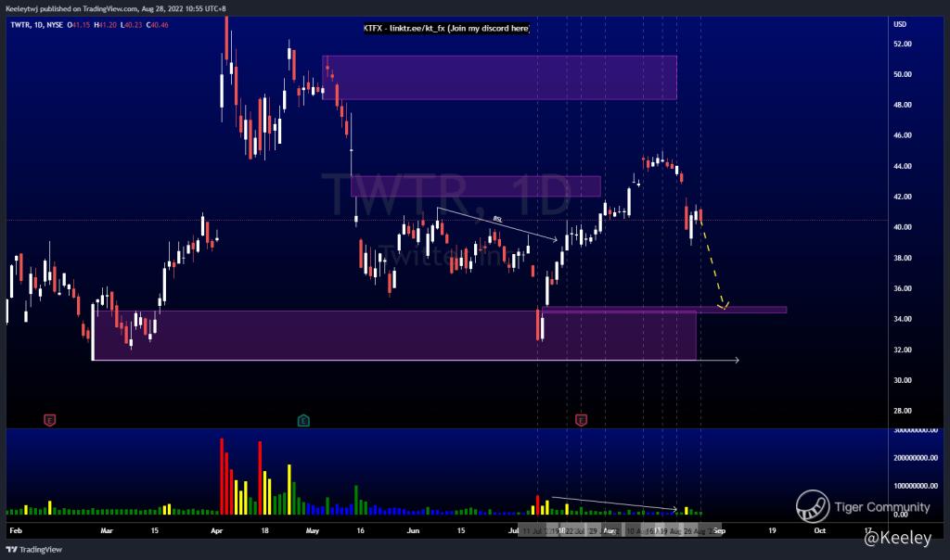
Task: Click the Oct label on the time axis
Action: tap(820, 531)
